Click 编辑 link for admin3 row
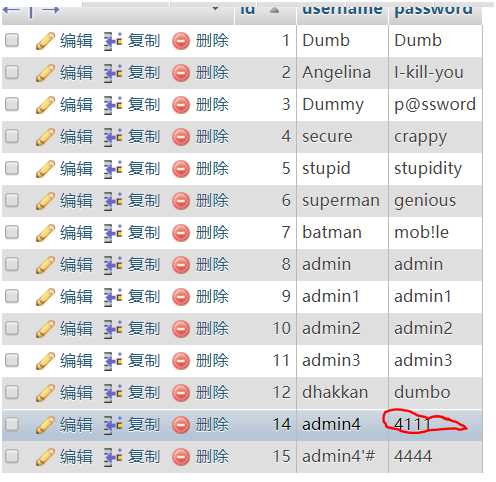The image size is (496, 482). [76, 361]
